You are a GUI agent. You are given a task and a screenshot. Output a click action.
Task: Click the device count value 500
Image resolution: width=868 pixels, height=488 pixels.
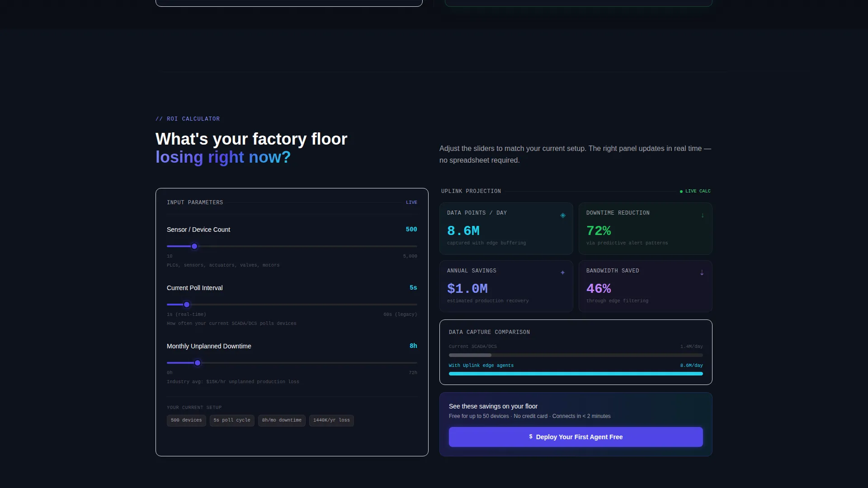[411, 230]
